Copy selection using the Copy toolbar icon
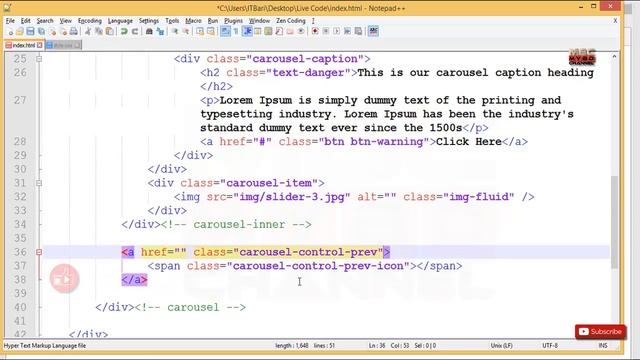Viewport: 640px width, 360px height. [x=99, y=31]
